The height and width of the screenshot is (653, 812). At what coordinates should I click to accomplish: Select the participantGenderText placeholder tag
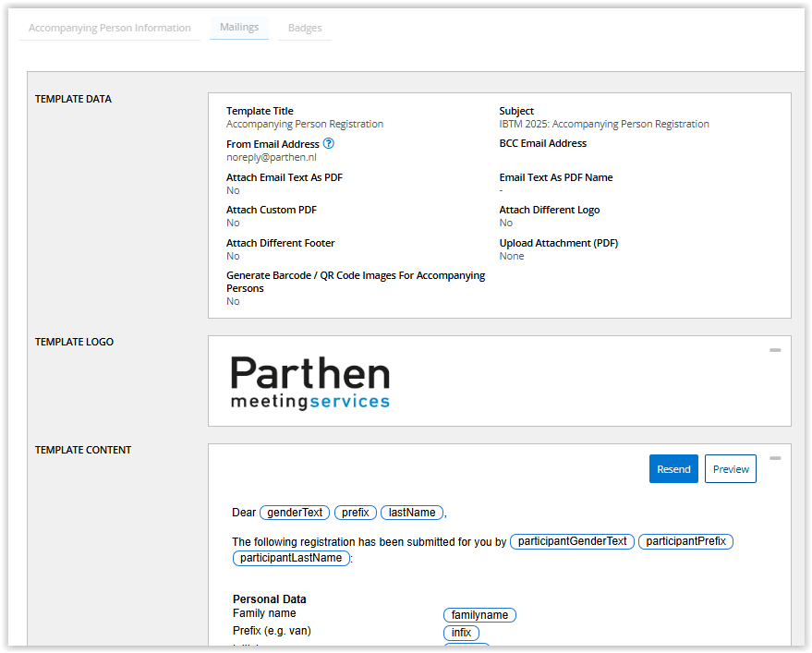pyautogui.click(x=572, y=541)
